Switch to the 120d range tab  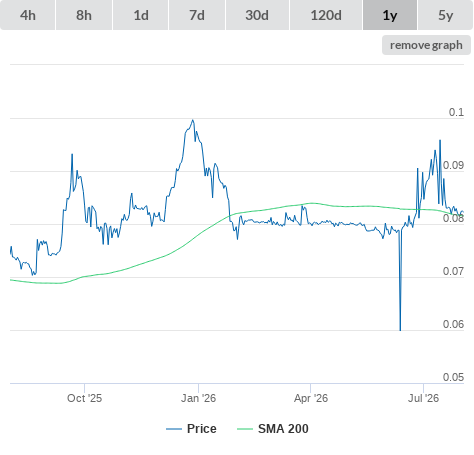(x=326, y=15)
